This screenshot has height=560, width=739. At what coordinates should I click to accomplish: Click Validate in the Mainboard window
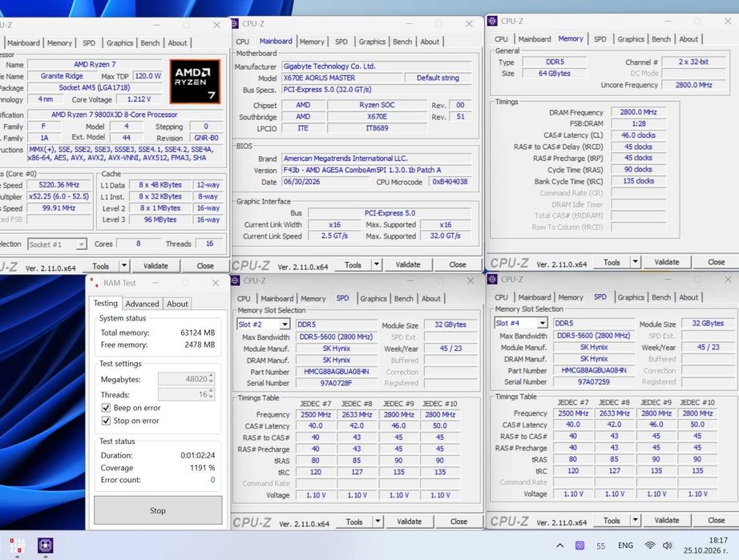coord(408,264)
